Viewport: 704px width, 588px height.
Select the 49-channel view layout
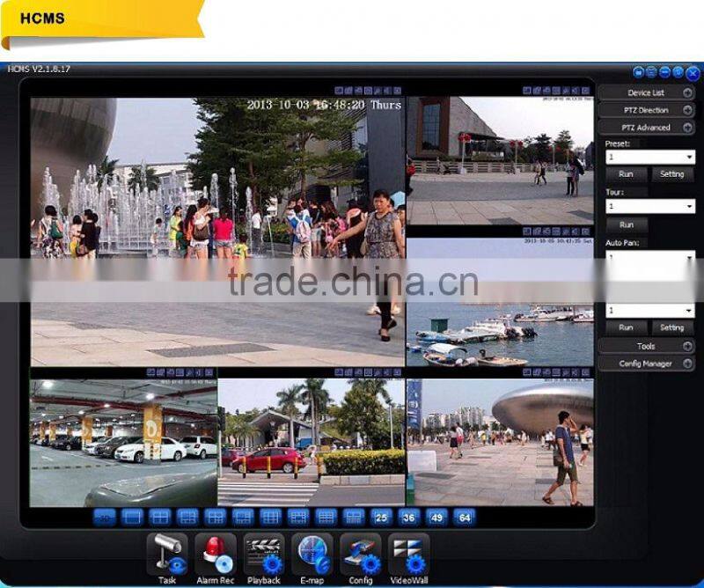(436, 518)
